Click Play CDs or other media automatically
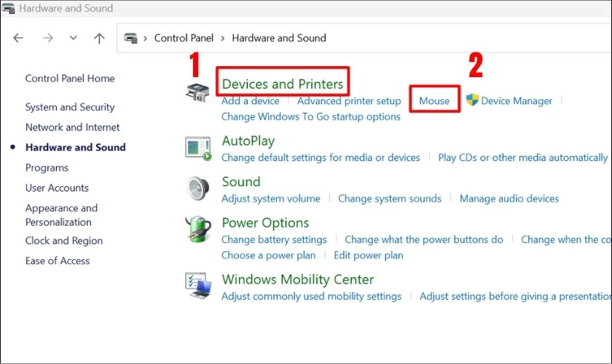The height and width of the screenshot is (364, 612). point(522,158)
